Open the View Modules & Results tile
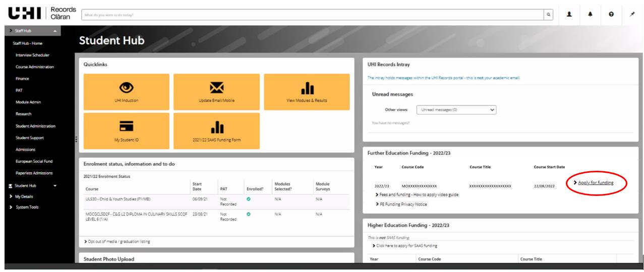644x272 pixels. pos(307,92)
